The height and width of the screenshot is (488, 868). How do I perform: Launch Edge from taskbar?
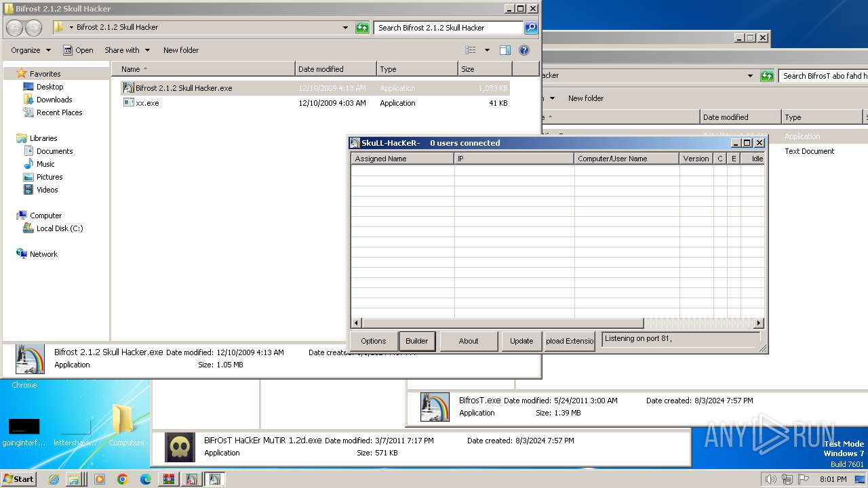tap(146, 479)
